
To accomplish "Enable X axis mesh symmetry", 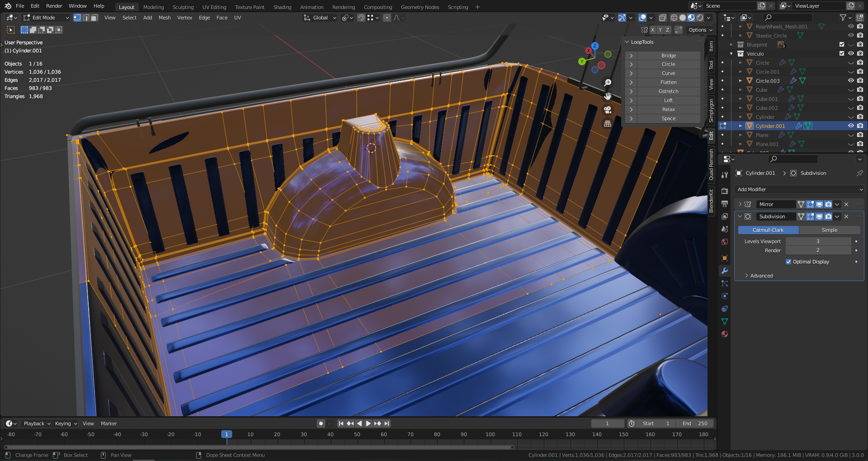I will (652, 30).
